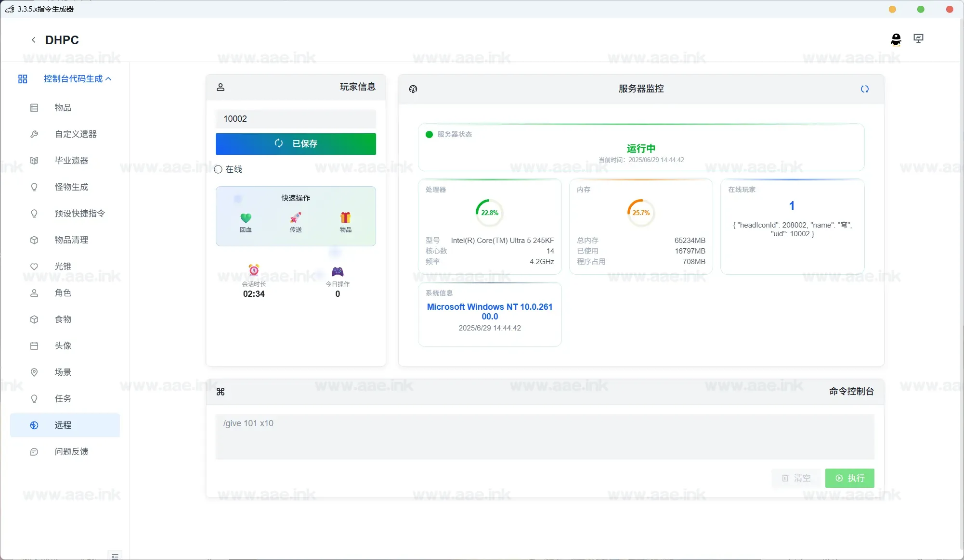Viewport: 964px width, 560px height.
Task: Click the heal (回血) heart icon
Action: [x=246, y=218]
